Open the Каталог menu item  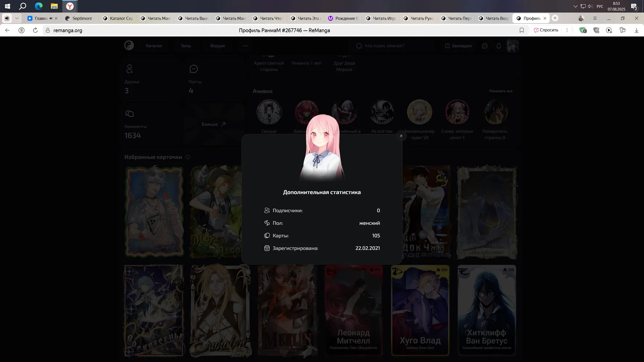click(154, 46)
